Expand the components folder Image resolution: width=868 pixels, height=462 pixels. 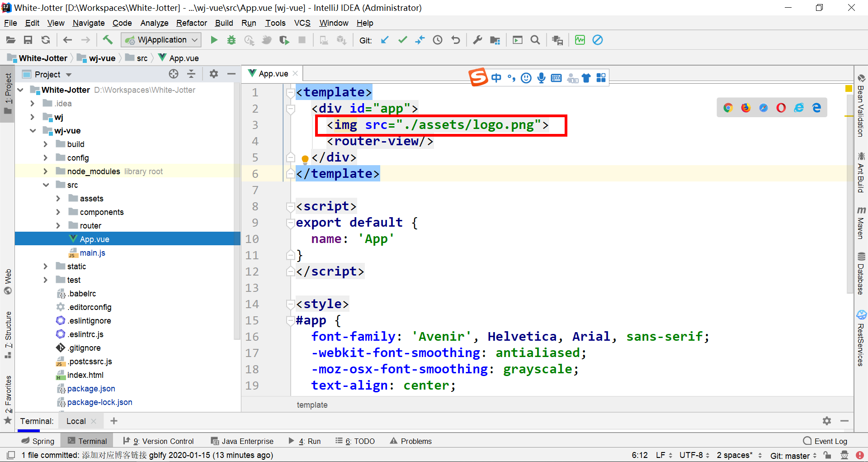pos(58,212)
